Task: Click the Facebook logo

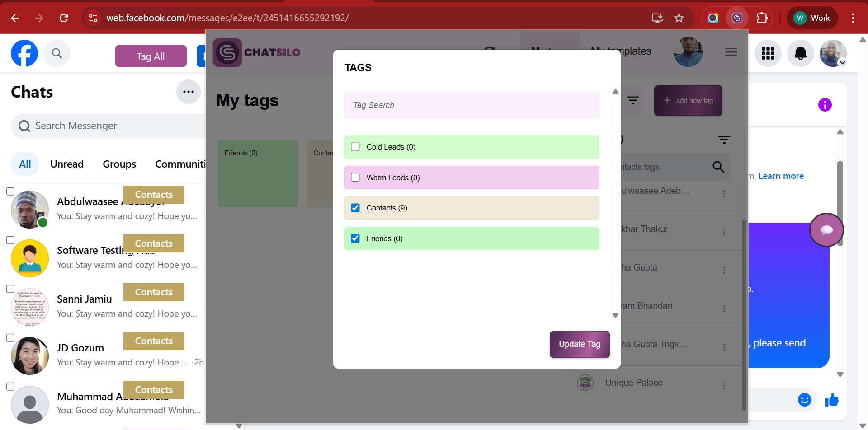Action: (x=24, y=53)
